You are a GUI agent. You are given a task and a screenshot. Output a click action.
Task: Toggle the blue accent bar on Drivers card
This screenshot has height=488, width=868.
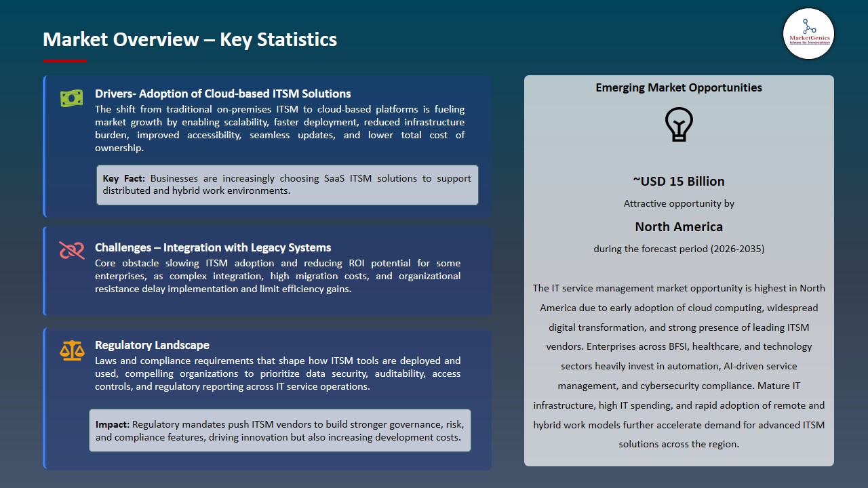pyautogui.click(x=45, y=146)
